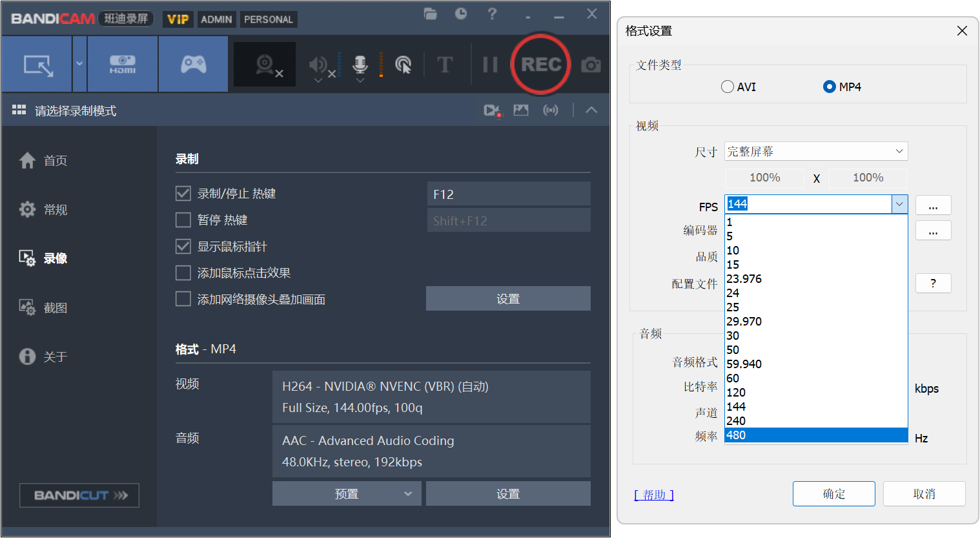Image resolution: width=980 pixels, height=538 pixels.
Task: Toggle the webcam overlay icon
Action: click(x=265, y=65)
